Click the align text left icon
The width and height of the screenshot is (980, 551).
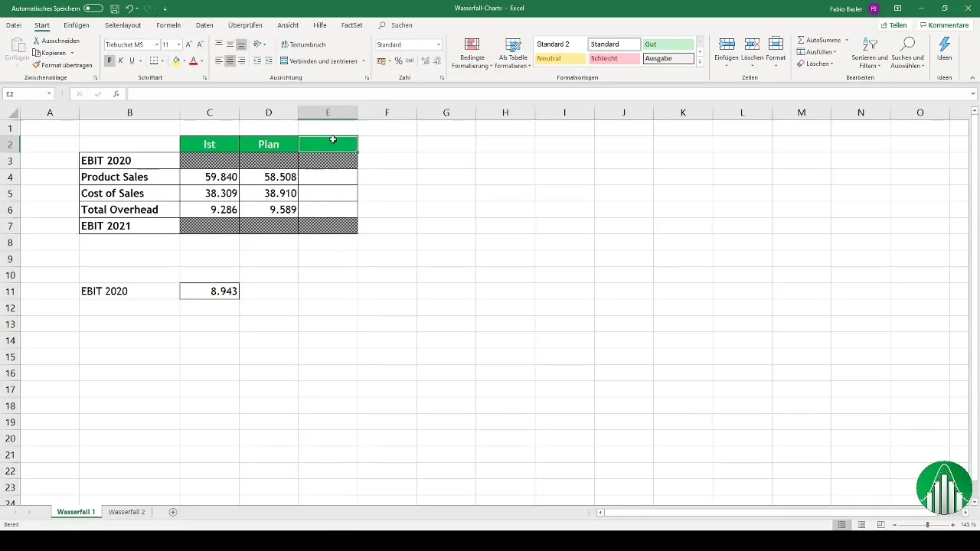point(219,60)
